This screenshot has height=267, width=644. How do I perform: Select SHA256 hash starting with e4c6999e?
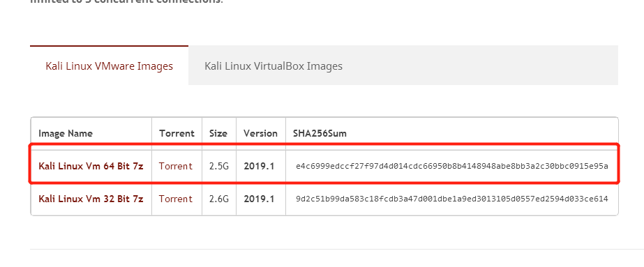click(x=452, y=166)
